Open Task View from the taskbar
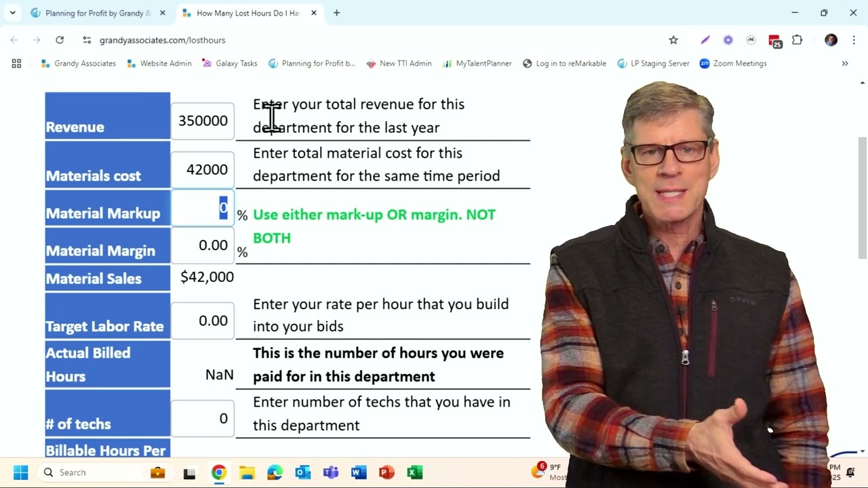Viewport: 868px width, 488px height. pos(190,472)
